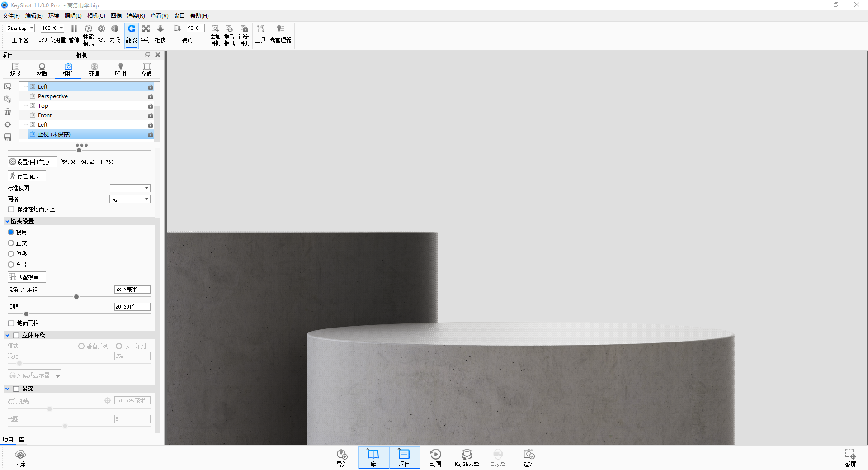Switch to the 场景 scene tab
Image resolution: width=868 pixels, height=470 pixels.
point(16,70)
